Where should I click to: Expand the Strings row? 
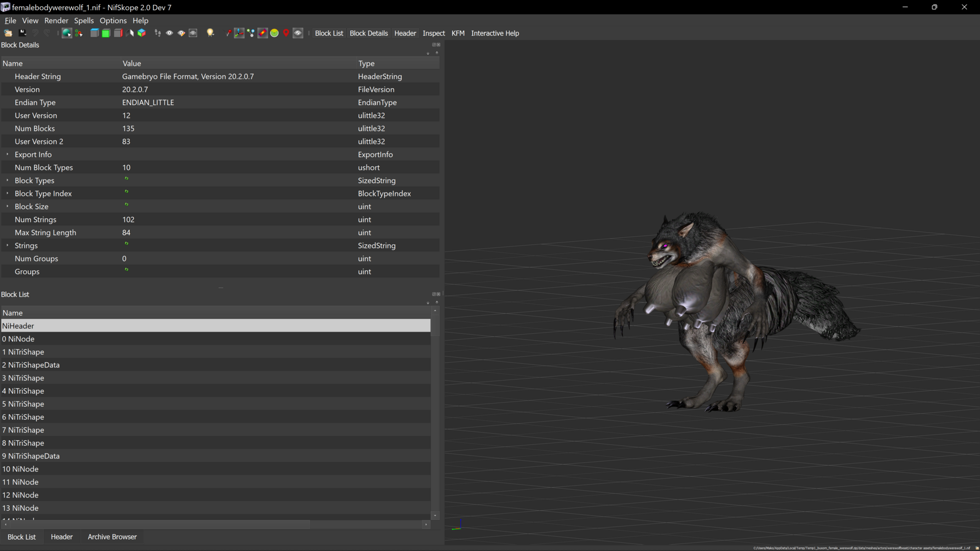point(7,245)
